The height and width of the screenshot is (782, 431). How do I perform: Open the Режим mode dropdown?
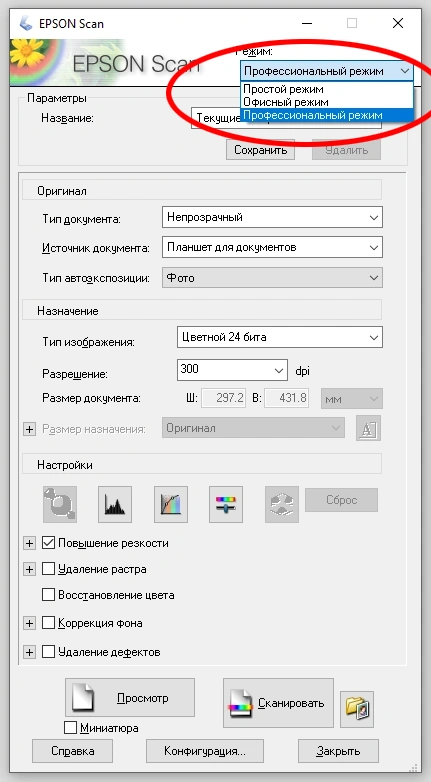pyautogui.click(x=327, y=71)
